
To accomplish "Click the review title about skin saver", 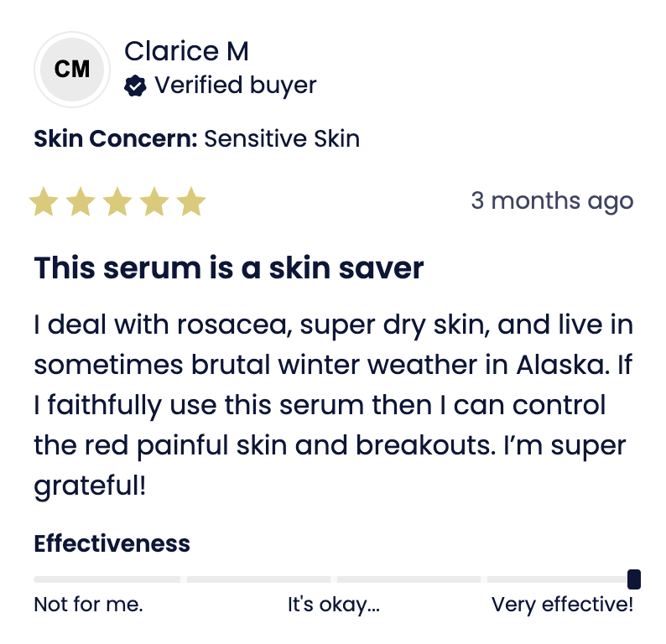I will [228, 268].
